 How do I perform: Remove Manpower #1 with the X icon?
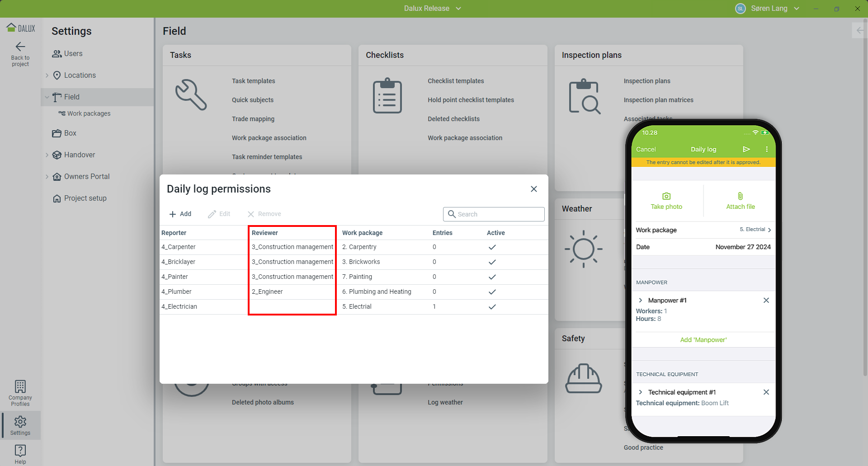click(766, 300)
